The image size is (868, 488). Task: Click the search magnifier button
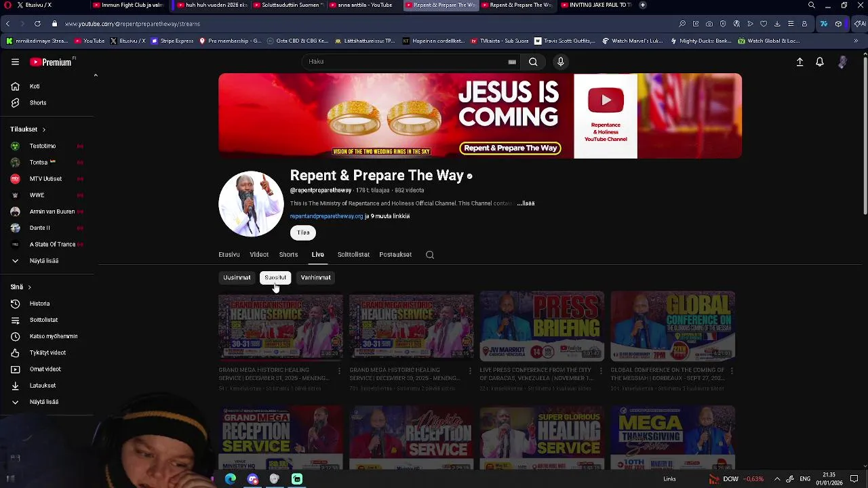533,62
